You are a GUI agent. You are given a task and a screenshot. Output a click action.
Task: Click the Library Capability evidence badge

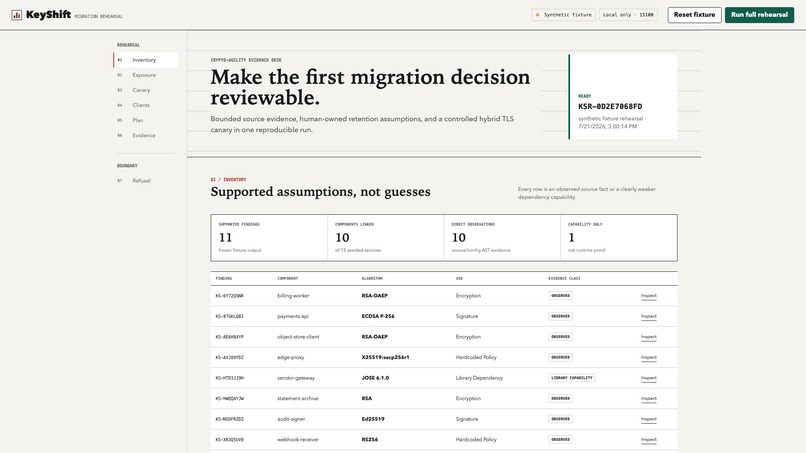pos(572,378)
